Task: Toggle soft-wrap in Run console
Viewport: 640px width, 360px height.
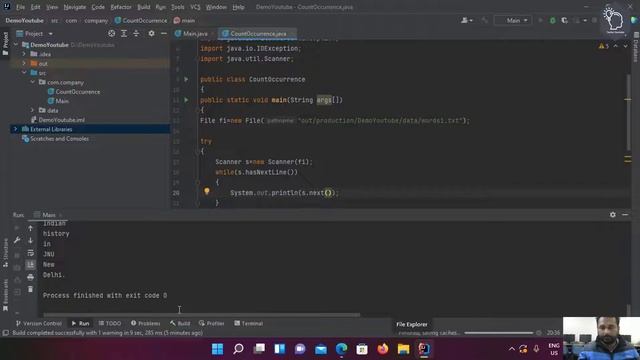Action: (30, 253)
